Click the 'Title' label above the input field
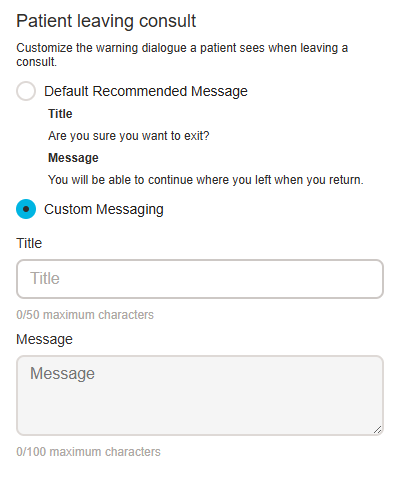 pos(29,243)
